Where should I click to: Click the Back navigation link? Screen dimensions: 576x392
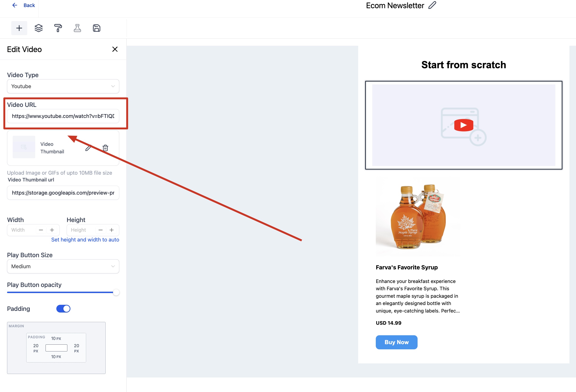24,5
